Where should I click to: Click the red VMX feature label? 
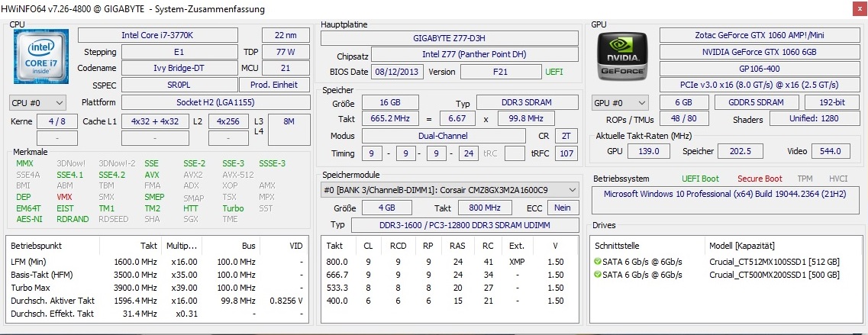tap(64, 197)
